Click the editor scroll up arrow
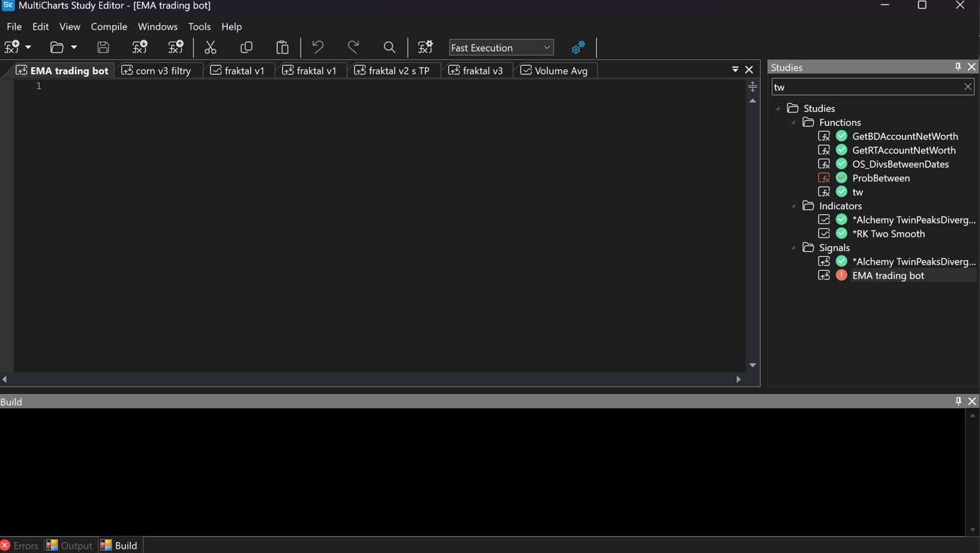The height and width of the screenshot is (553, 980). pos(753,101)
